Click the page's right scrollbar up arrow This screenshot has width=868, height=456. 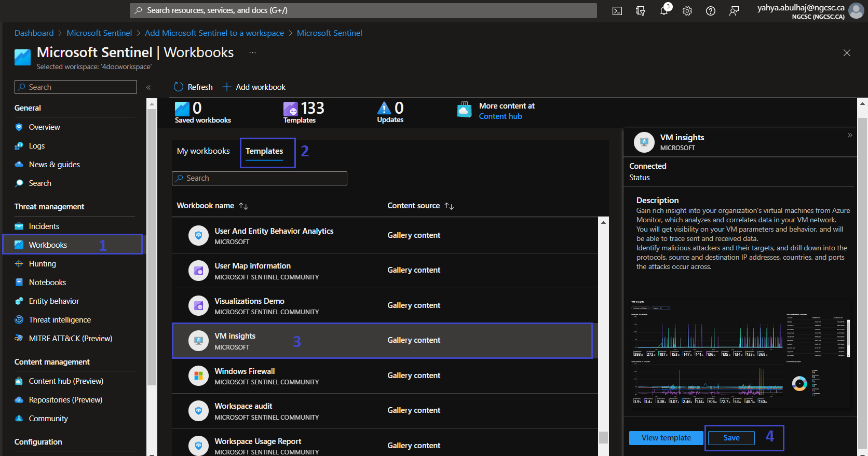click(x=862, y=103)
